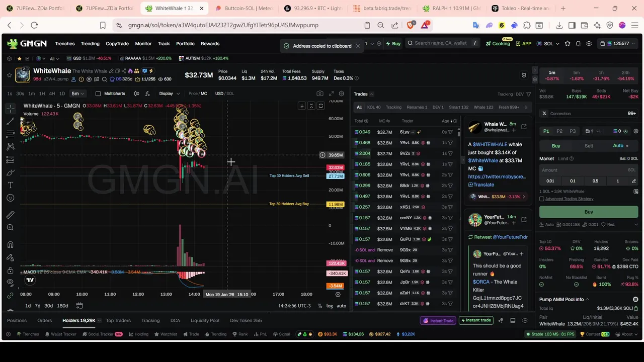Collapse Pump AMM Pool info section
The image size is (644, 362).
click(x=587, y=299)
